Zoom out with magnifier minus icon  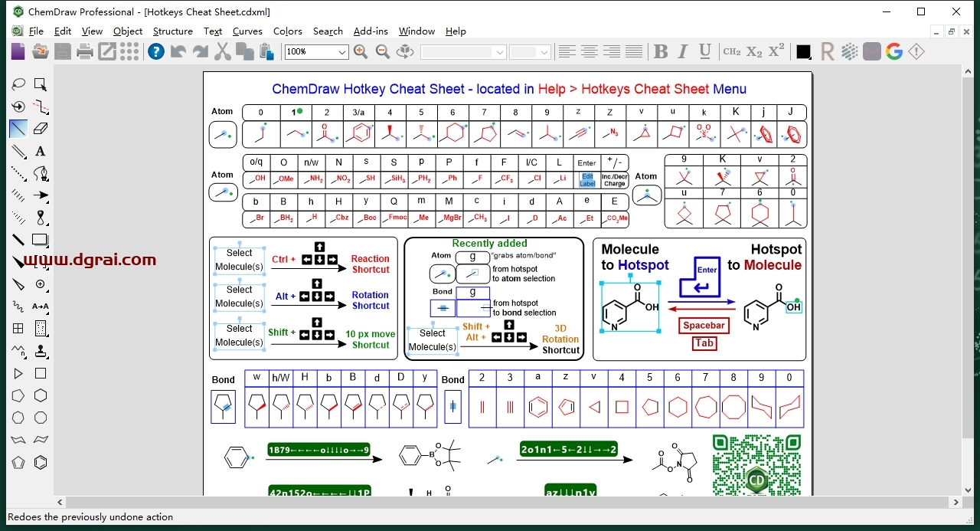383,51
